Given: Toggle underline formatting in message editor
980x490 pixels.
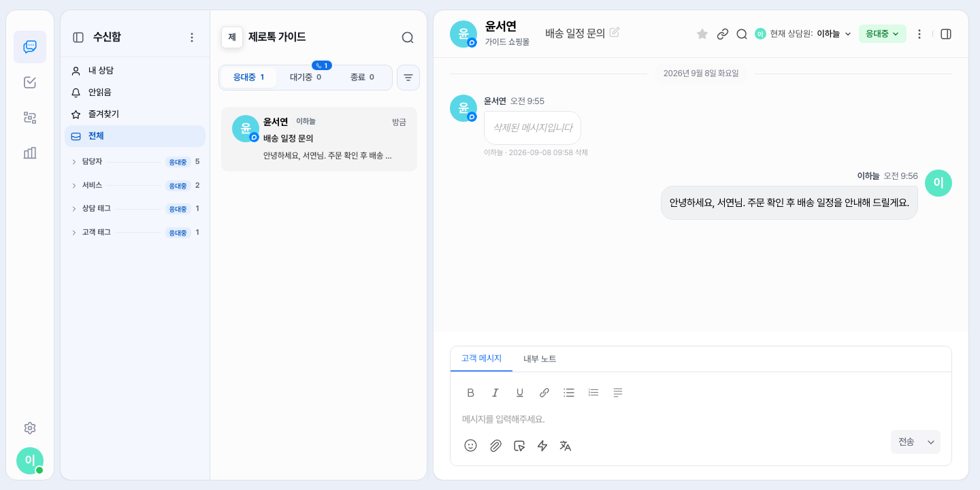Looking at the screenshot, I should tap(520, 393).
